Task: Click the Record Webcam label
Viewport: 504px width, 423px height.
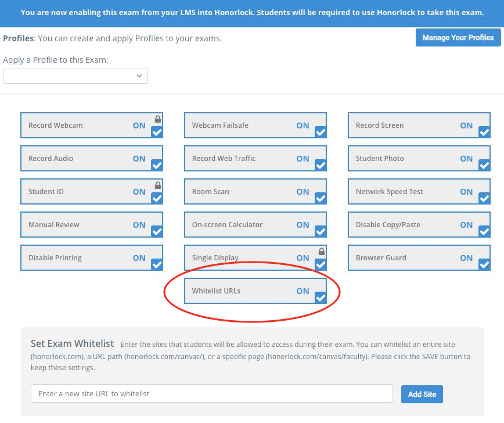Action: pyautogui.click(x=55, y=125)
